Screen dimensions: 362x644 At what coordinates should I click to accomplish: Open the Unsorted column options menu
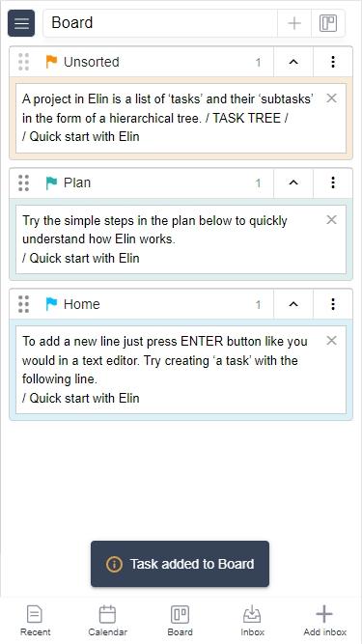pyautogui.click(x=333, y=62)
